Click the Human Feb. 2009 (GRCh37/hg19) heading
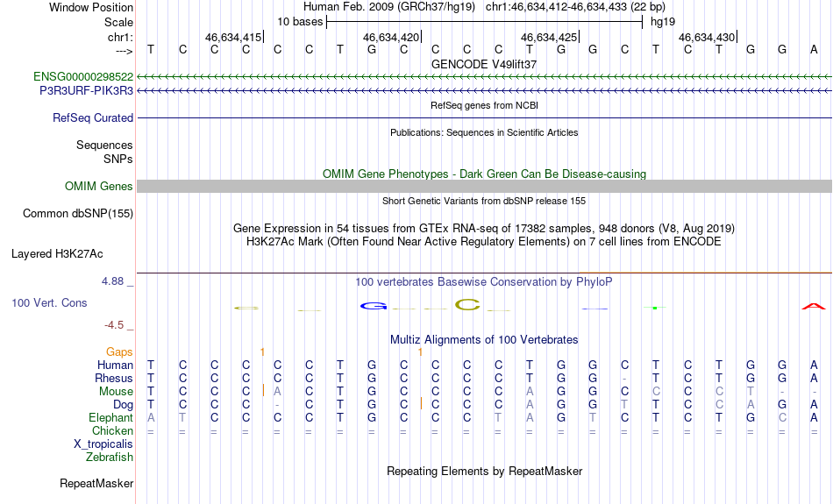 tap(388, 7)
